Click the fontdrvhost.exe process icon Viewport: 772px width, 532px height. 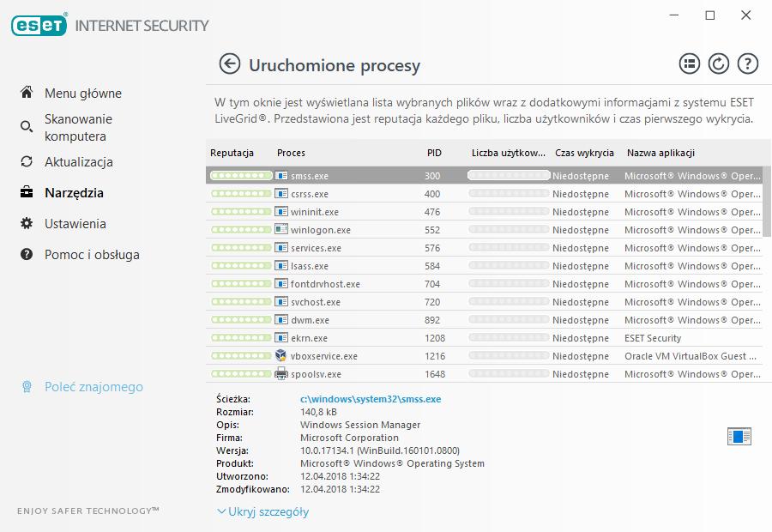click(x=281, y=284)
